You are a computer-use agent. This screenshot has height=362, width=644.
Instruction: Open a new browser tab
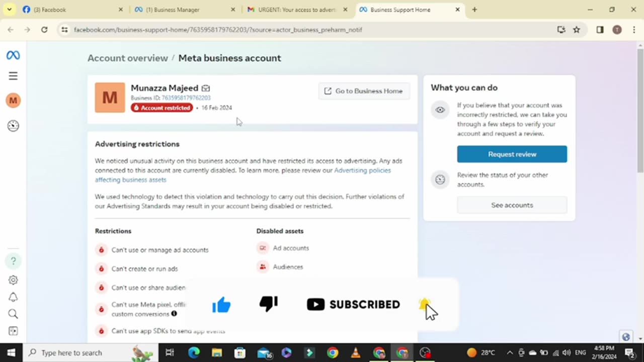pyautogui.click(x=474, y=10)
